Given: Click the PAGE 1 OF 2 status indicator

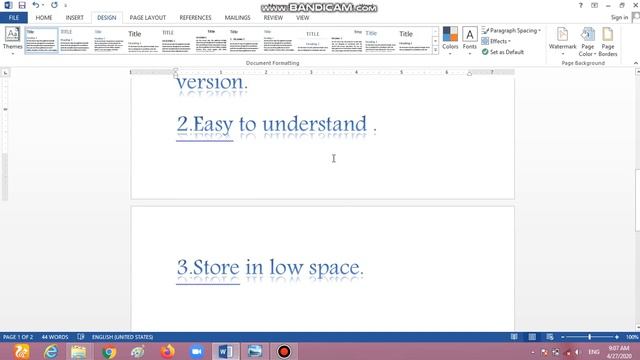Looking at the screenshot, I should (18, 337).
